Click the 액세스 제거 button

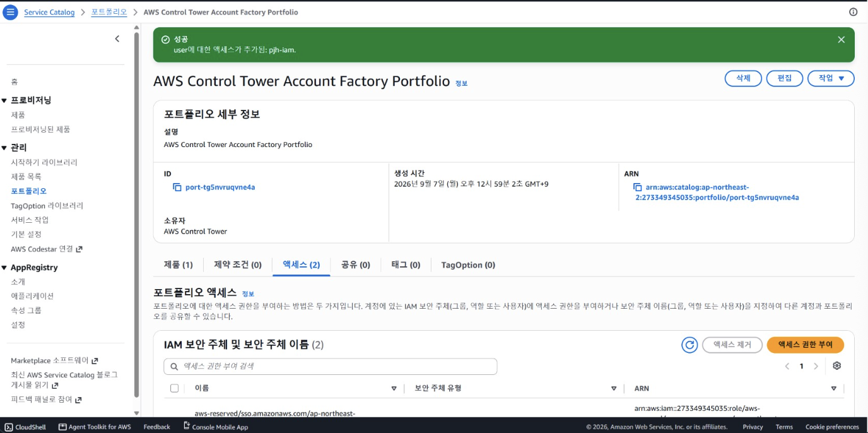[x=732, y=345]
